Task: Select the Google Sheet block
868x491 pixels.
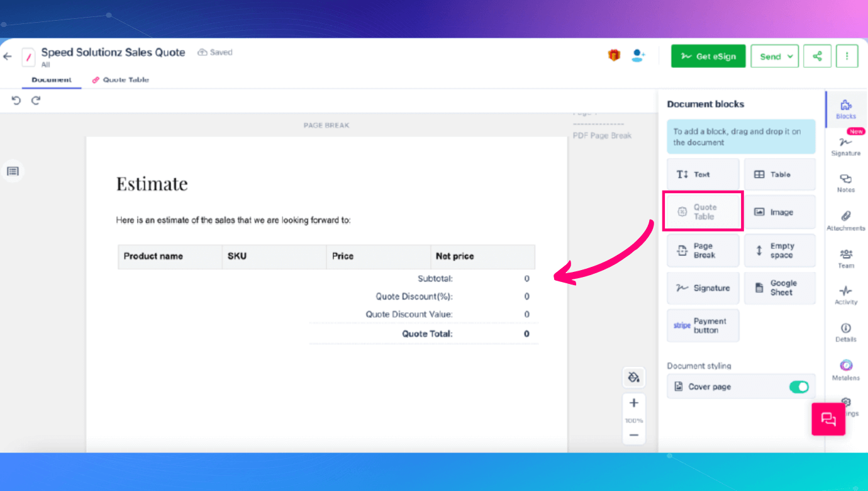Action: tap(780, 288)
